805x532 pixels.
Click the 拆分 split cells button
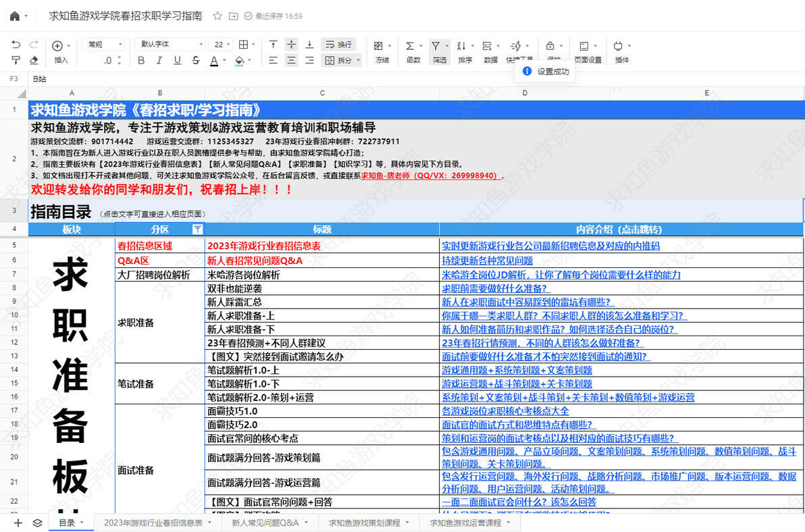click(338, 61)
